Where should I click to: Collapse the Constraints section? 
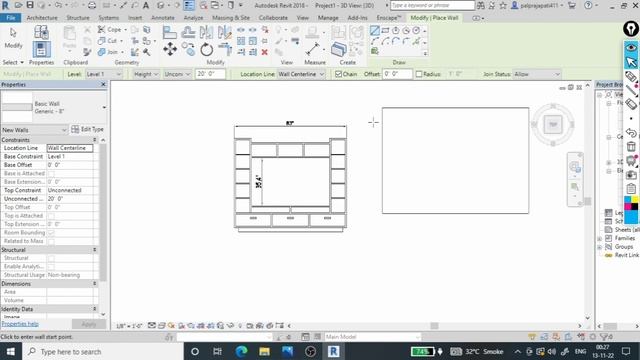(x=94, y=140)
